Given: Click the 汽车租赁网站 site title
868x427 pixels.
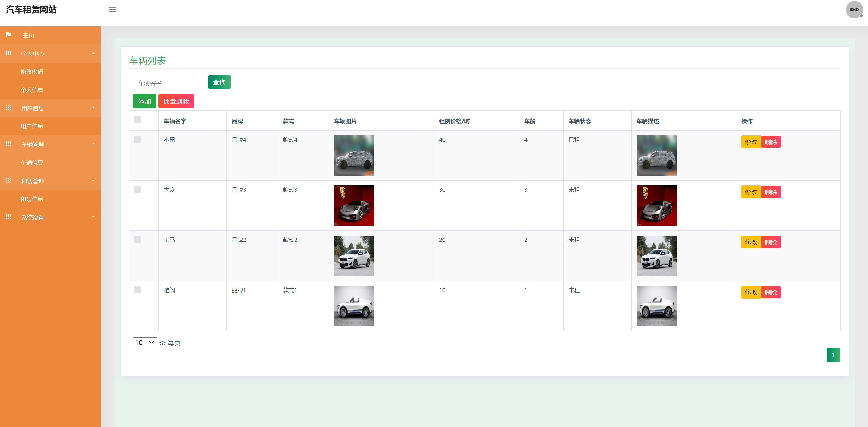Looking at the screenshot, I should click(x=31, y=9).
